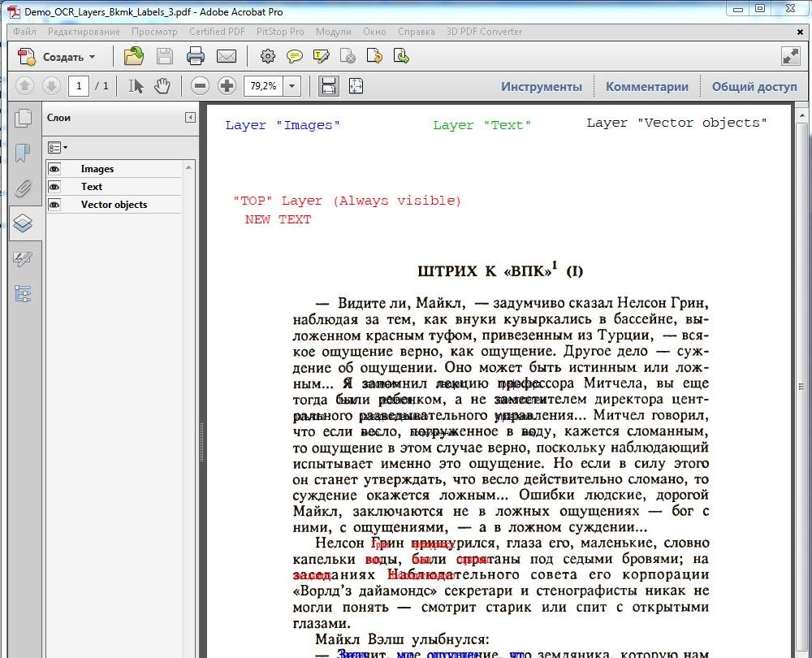Open the Инструменты pane
The height and width of the screenshot is (658, 812).
(541, 87)
